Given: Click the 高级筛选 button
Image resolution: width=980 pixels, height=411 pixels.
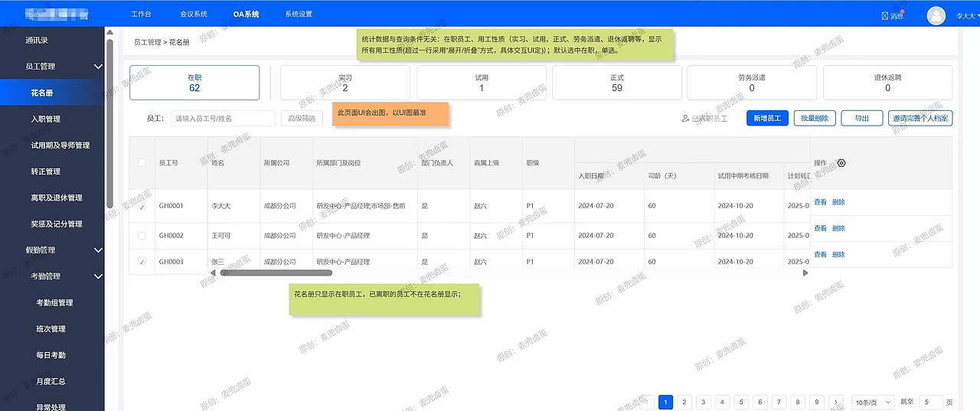Looking at the screenshot, I should [302, 119].
